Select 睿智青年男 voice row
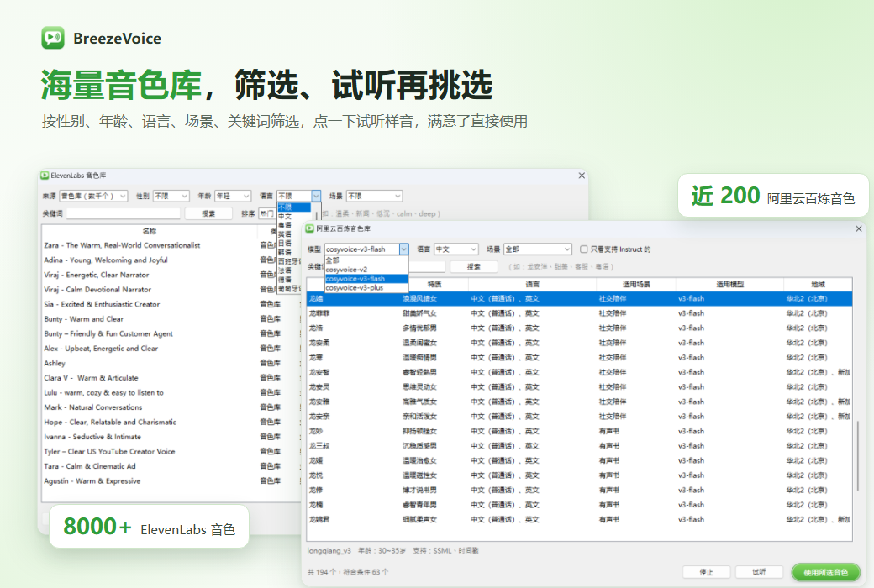874x588 pixels. (x=579, y=505)
